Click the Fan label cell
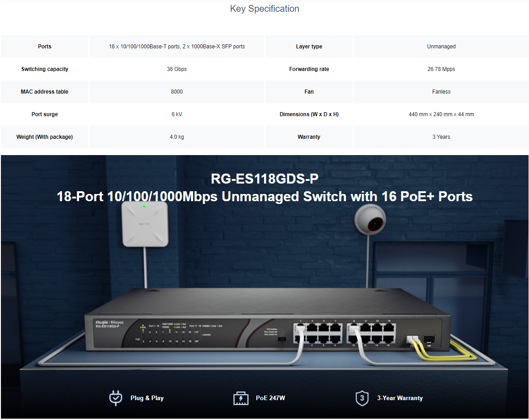The height and width of the screenshot is (420, 529). (x=309, y=92)
